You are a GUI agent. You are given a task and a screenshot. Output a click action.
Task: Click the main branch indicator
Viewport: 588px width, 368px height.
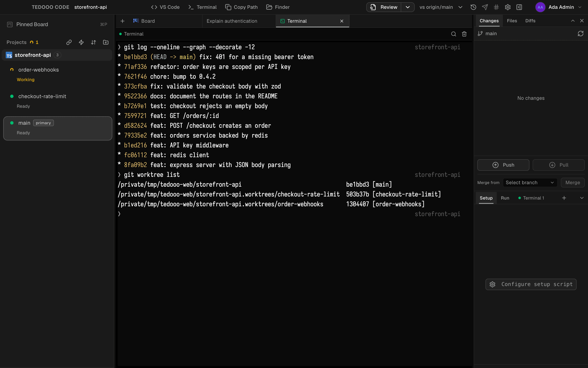click(487, 34)
